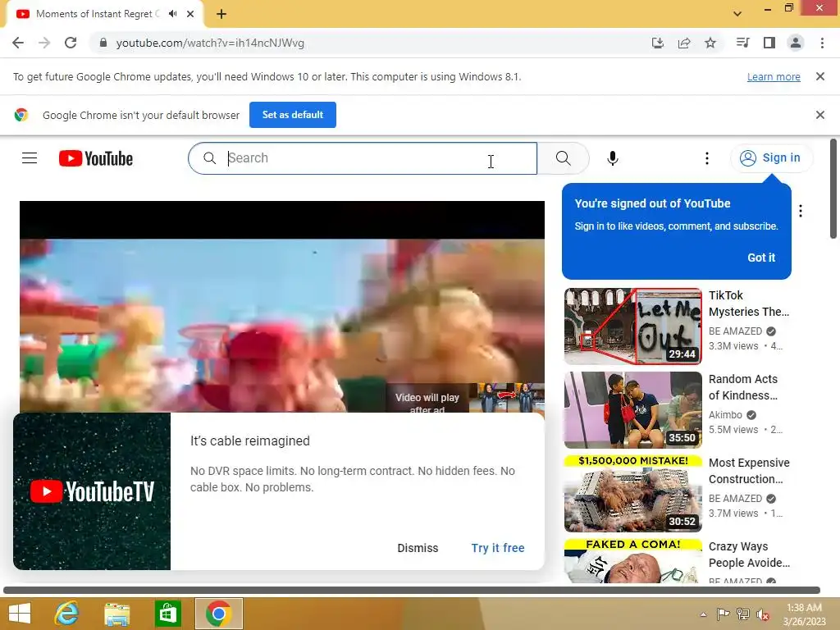The image size is (840, 630).
Task: Open the options menu beside the popup
Action: (801, 211)
